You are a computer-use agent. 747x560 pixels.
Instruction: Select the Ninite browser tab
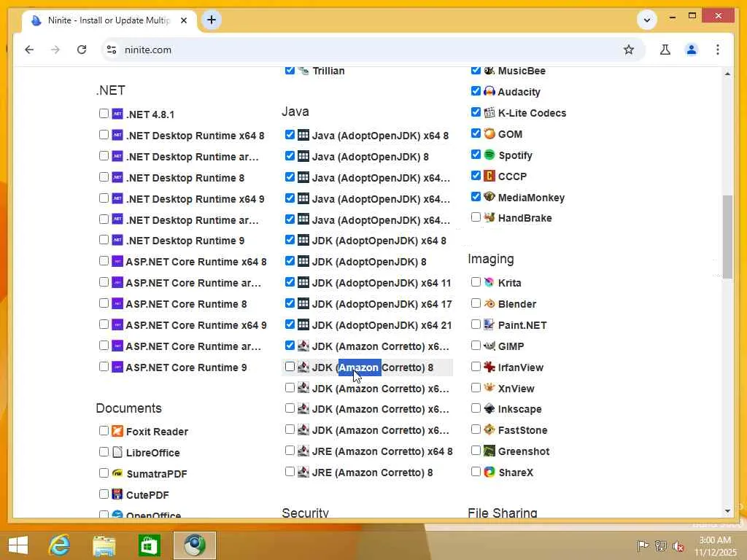[109, 20]
